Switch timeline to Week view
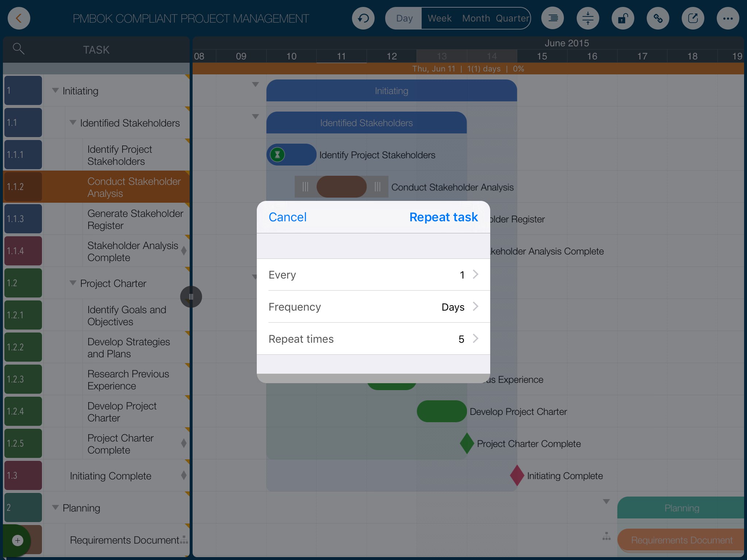747x560 pixels. (439, 18)
